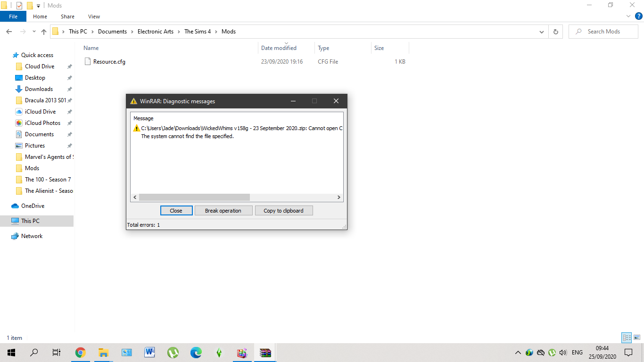Open Microsoft Word from taskbar

(x=150, y=353)
